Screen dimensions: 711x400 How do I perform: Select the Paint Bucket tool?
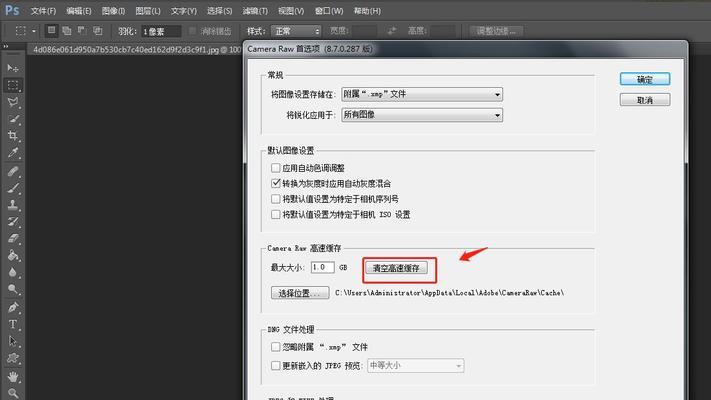click(13, 255)
